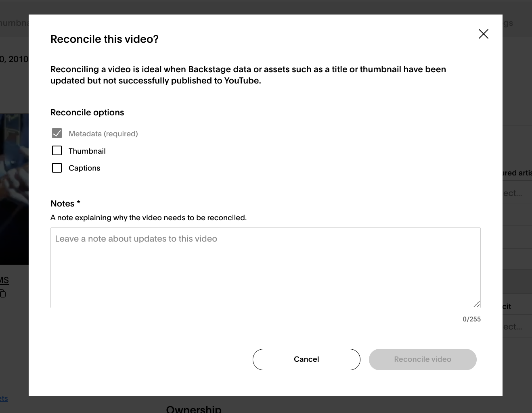
Task: Click the Notes textarea resize handle
Action: [x=476, y=304]
